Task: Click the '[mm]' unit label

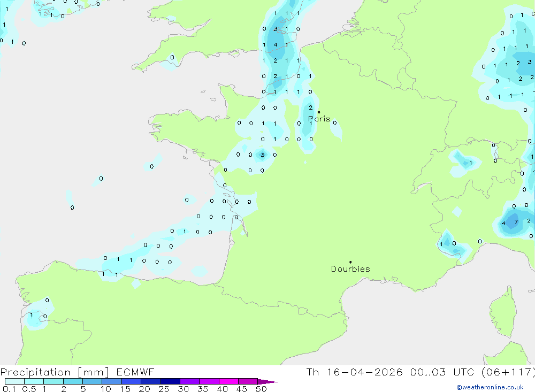Action: pyautogui.click(x=94, y=372)
